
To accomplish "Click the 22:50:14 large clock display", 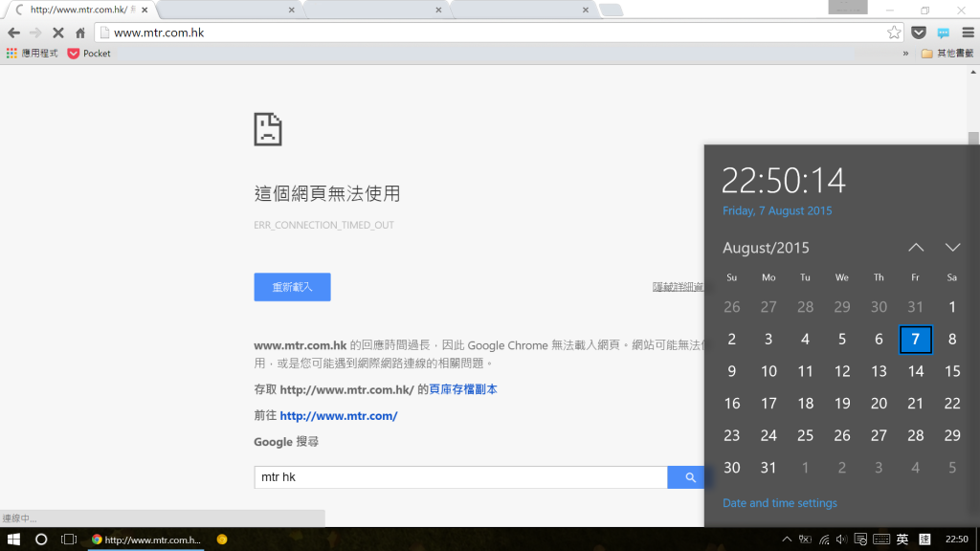I will click(784, 181).
